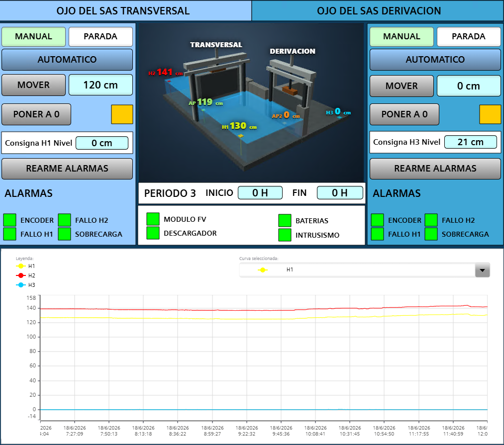This screenshot has width=504, height=445.
Task: Click REARME ALARMAS in Derivacion panel
Action: [x=435, y=169]
